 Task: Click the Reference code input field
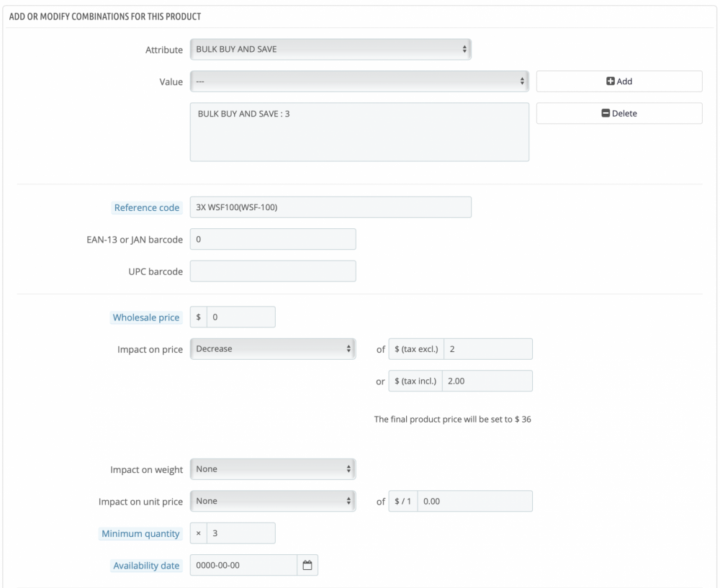pos(330,208)
